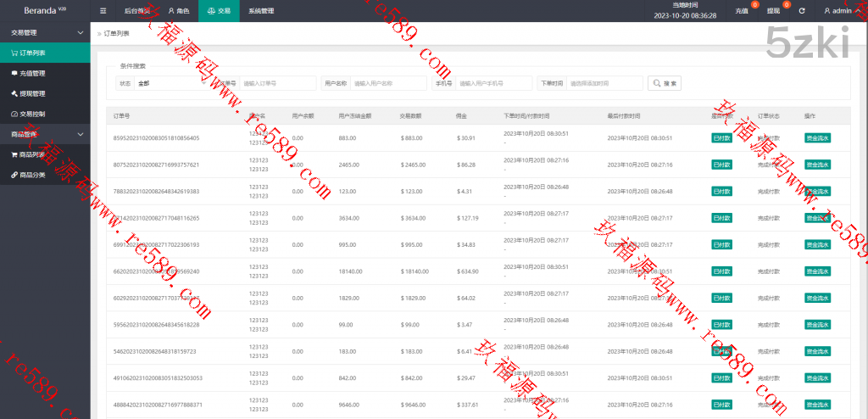Open the 系统管理 top menu
868x419 pixels.
(261, 11)
